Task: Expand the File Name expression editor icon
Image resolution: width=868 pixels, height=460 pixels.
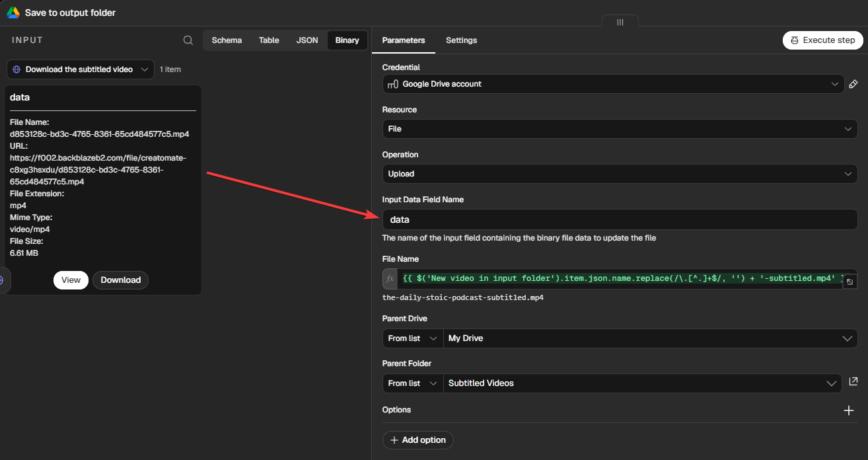Action: 850,282
